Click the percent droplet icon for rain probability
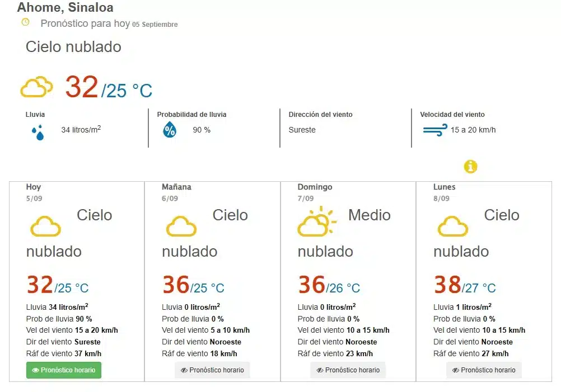Image resolution: width=561 pixels, height=392 pixels. coord(170,129)
